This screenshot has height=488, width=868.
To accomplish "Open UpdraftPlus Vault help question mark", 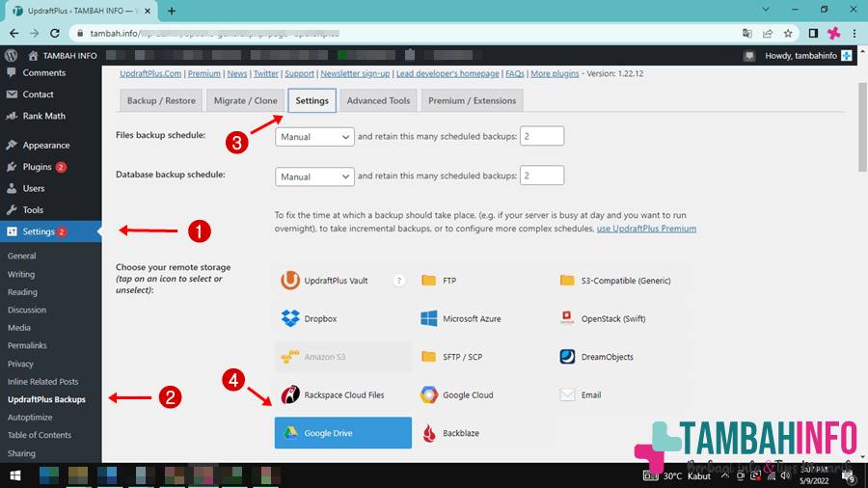I will pos(398,281).
